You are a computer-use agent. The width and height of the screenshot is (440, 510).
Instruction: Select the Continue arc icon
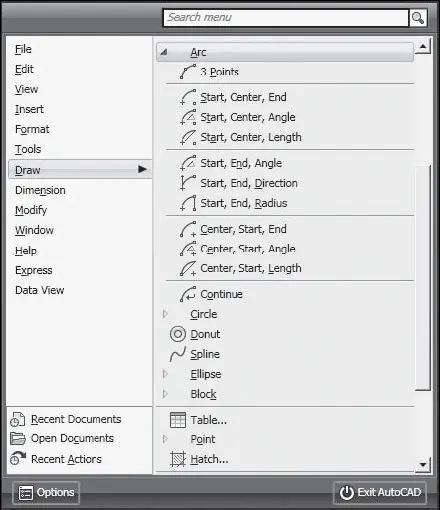pos(188,294)
